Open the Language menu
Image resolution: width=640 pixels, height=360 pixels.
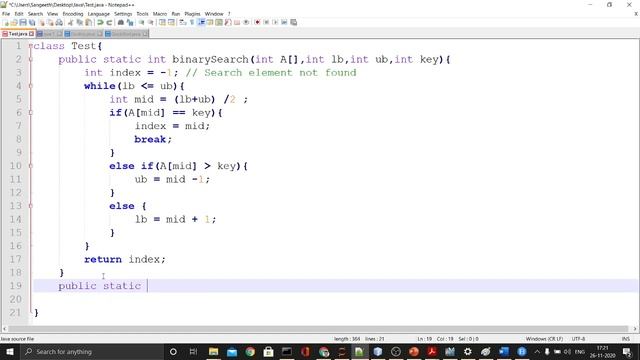click(98, 14)
